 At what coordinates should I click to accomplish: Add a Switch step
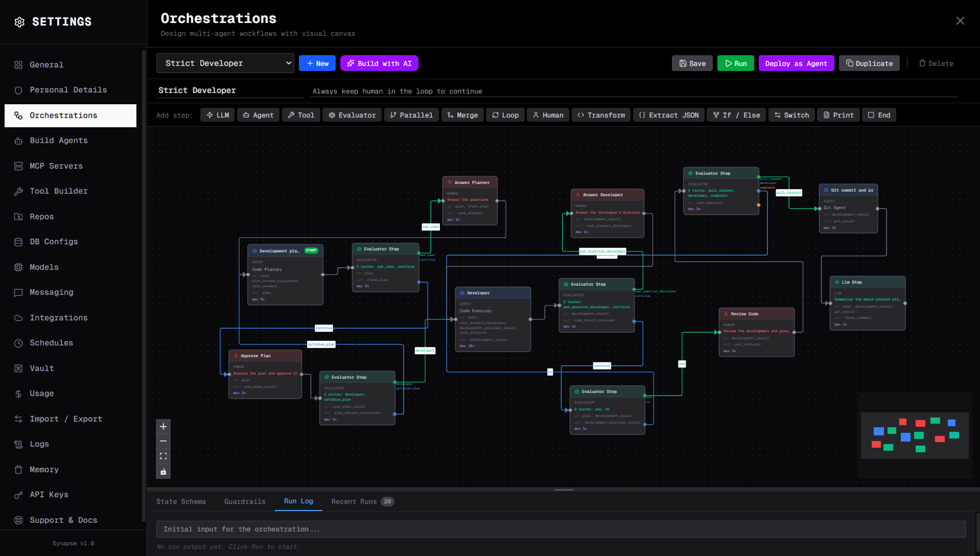pyautogui.click(x=791, y=115)
